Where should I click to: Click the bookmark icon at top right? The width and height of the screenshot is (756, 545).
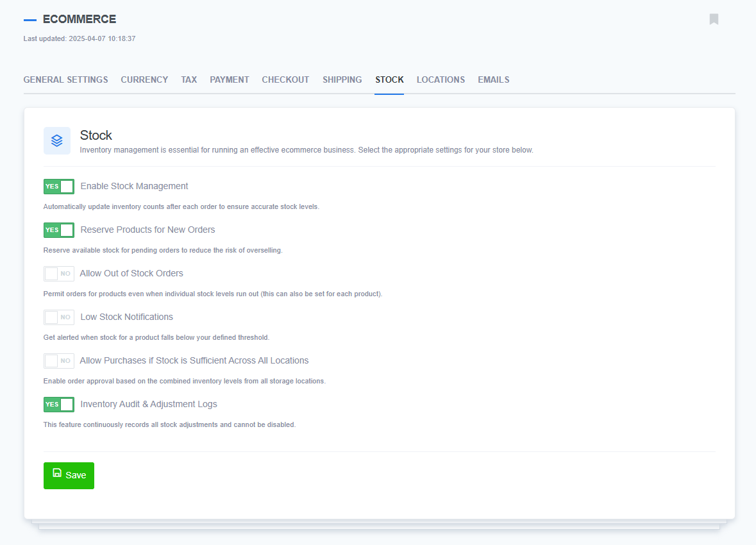pos(714,19)
